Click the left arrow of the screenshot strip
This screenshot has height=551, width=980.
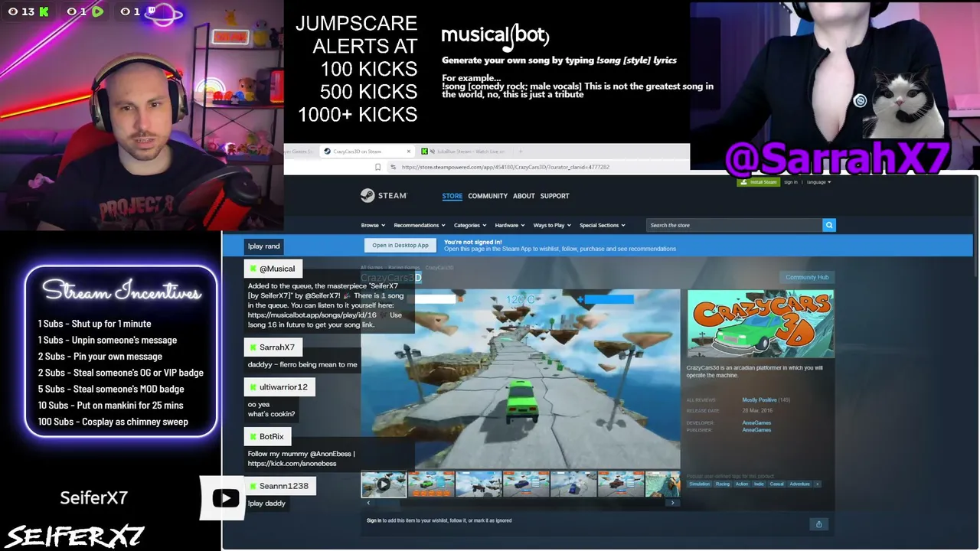click(368, 503)
